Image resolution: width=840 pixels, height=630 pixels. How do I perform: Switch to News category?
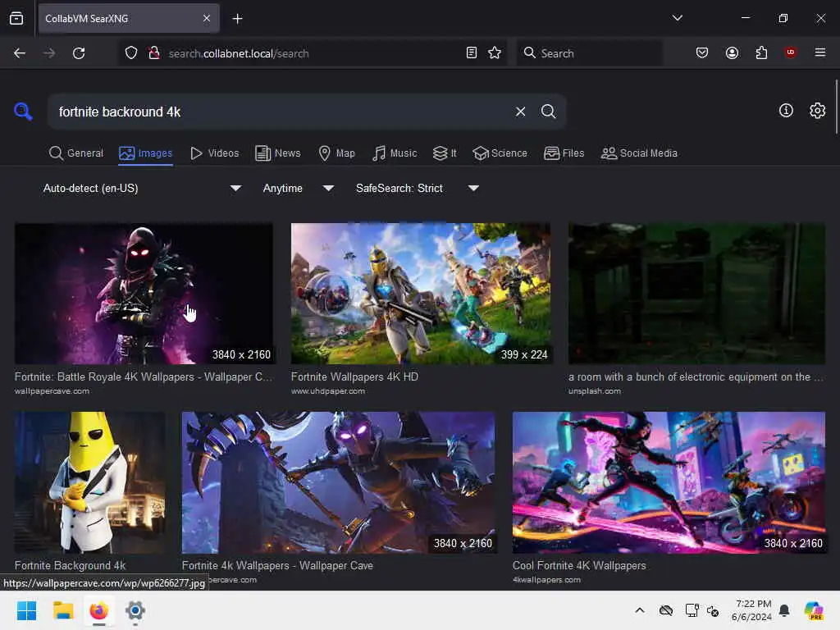277,153
